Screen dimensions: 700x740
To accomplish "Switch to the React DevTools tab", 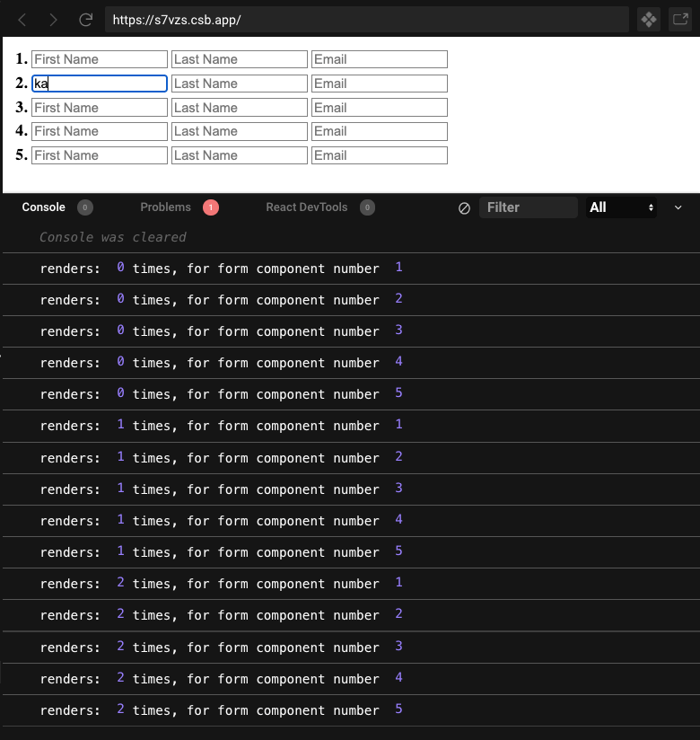I will (306, 207).
